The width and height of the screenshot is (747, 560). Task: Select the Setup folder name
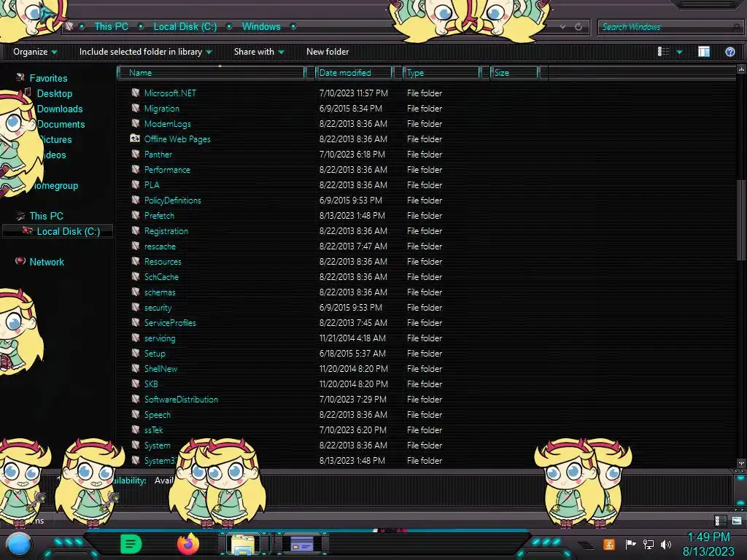coord(155,354)
